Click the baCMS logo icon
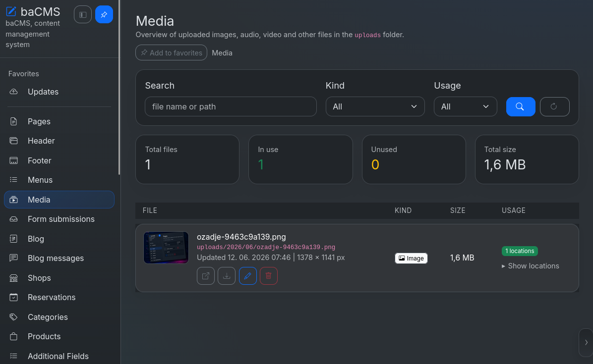The width and height of the screenshot is (593, 364). (11, 12)
